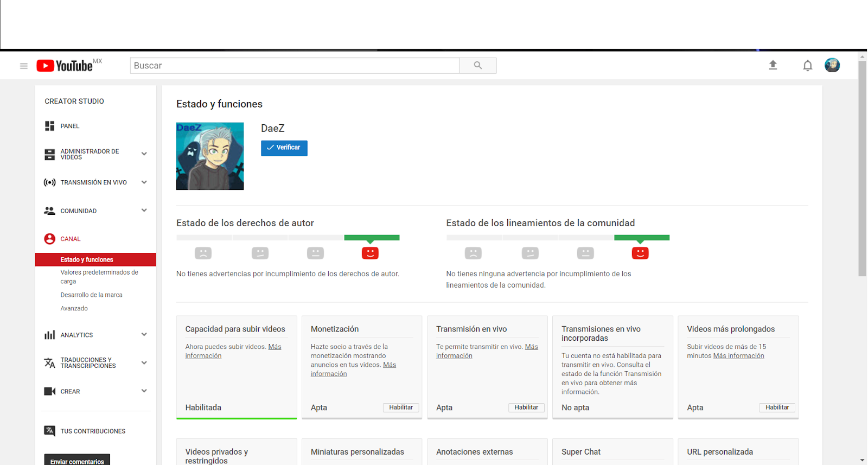The height and width of the screenshot is (465, 868).
Task: Click the Comunidad people icon
Action: pos(49,211)
